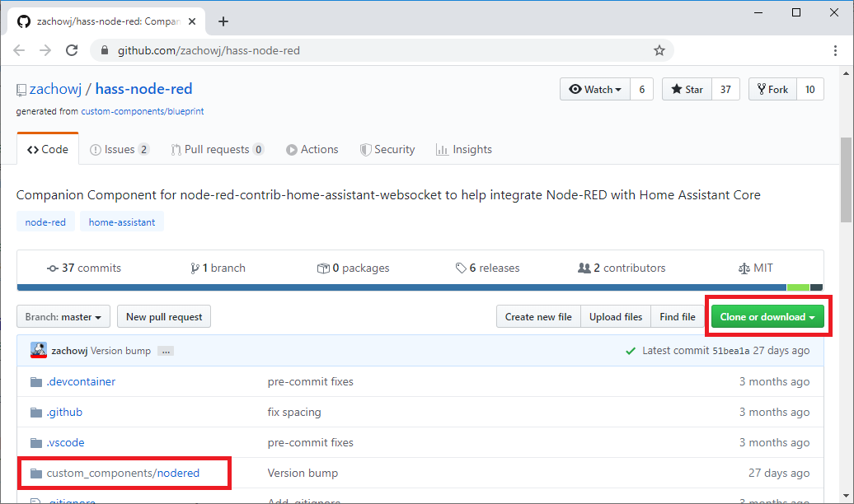This screenshot has height=504, width=854.
Task: Switch to the Issues tab
Action: (x=120, y=149)
